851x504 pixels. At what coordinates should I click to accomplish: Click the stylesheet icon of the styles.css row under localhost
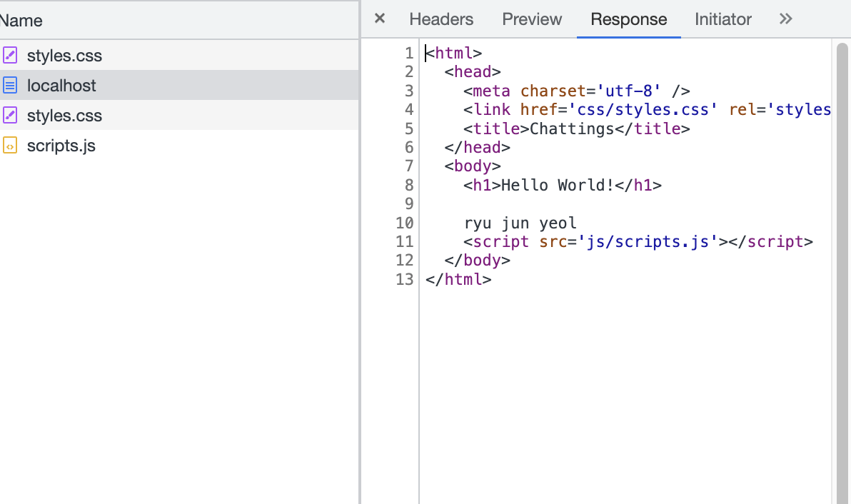10,116
